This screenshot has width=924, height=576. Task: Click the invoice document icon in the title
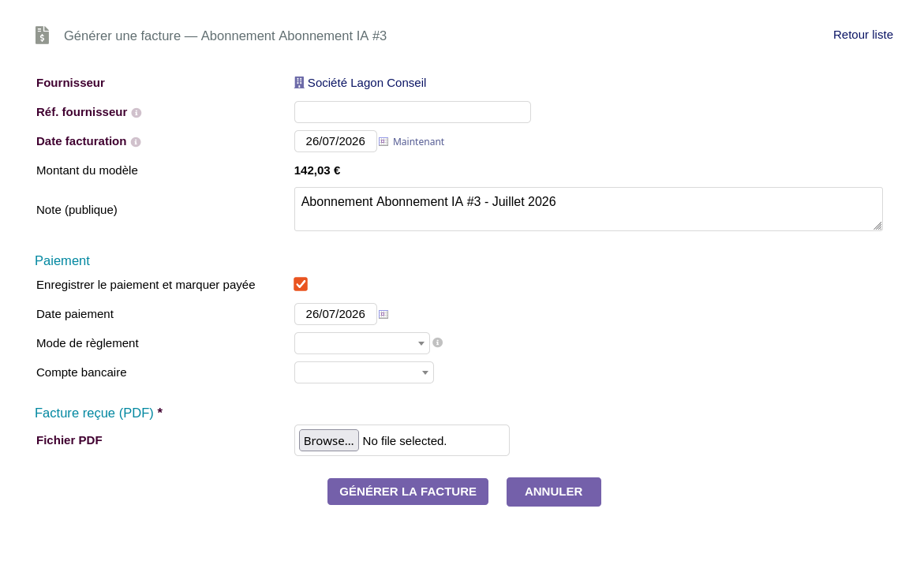pyautogui.click(x=42, y=36)
